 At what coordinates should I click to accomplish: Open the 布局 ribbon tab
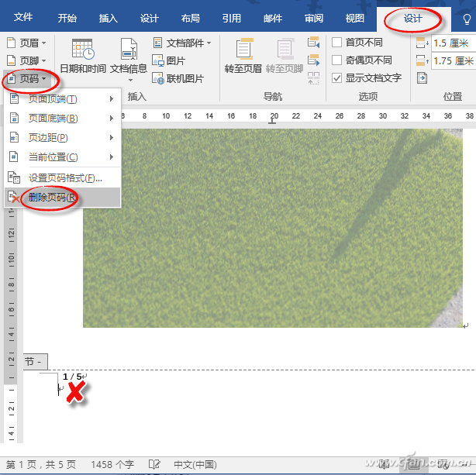pos(191,19)
